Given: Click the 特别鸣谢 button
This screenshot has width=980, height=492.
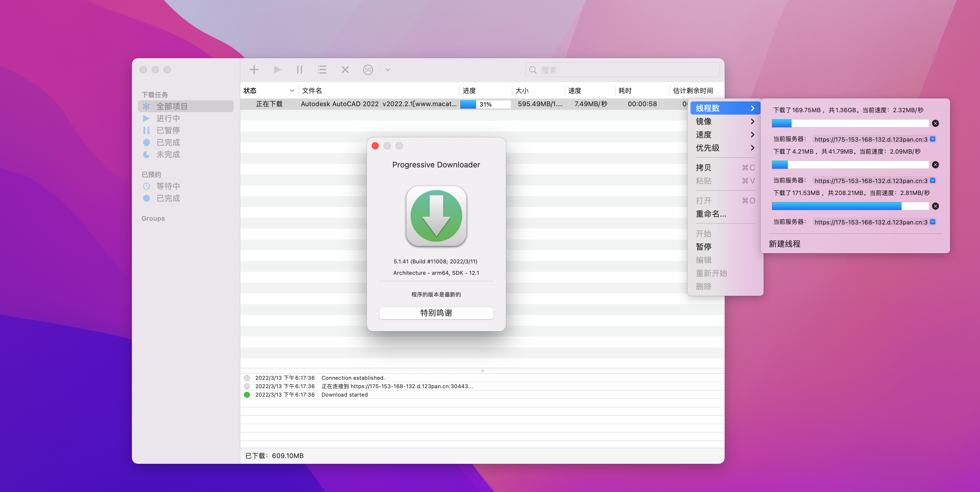Looking at the screenshot, I should pyautogui.click(x=436, y=313).
